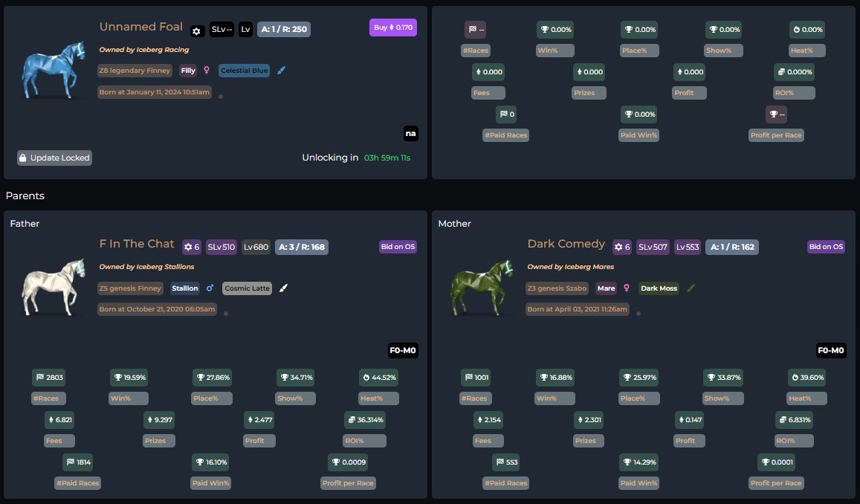
Task: Click the Dark Moss color tag
Action: pyautogui.click(x=659, y=288)
